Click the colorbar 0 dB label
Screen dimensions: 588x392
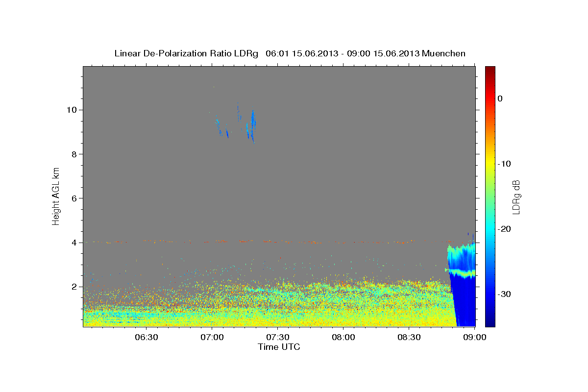pos(500,98)
